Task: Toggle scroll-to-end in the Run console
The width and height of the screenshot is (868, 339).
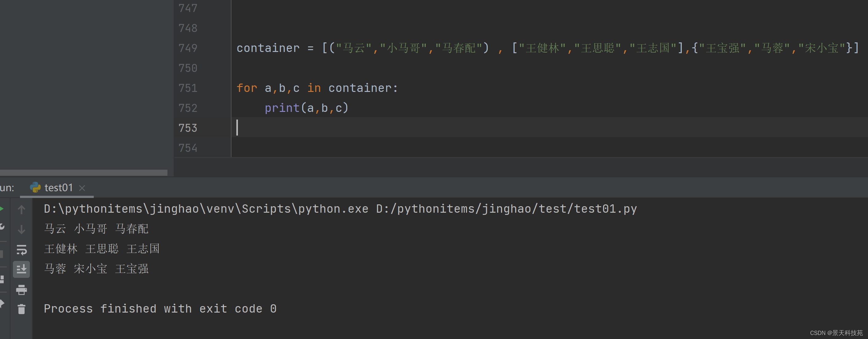Action: point(21,269)
